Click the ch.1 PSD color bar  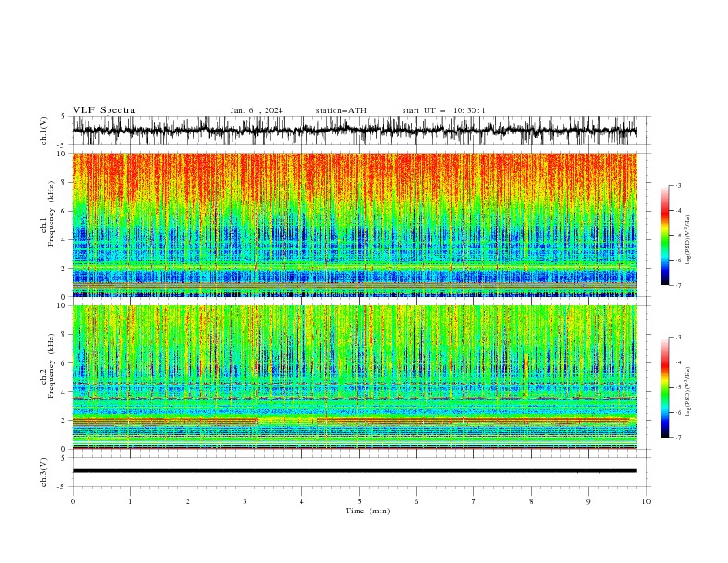coord(665,236)
